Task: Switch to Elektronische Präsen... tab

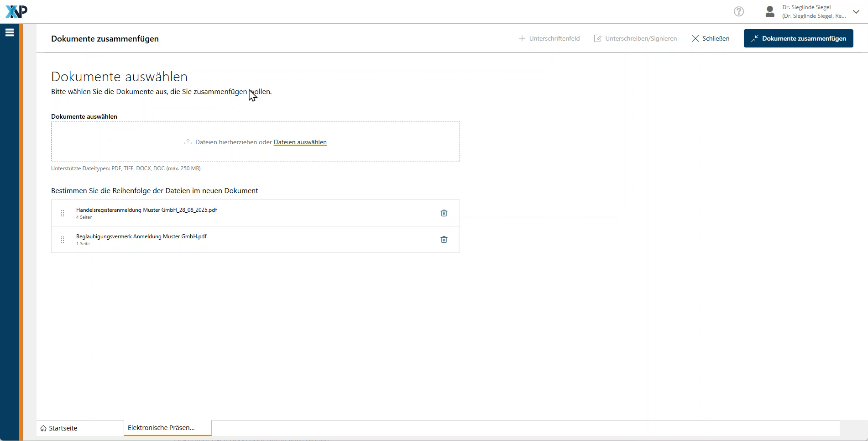Action: coord(162,428)
